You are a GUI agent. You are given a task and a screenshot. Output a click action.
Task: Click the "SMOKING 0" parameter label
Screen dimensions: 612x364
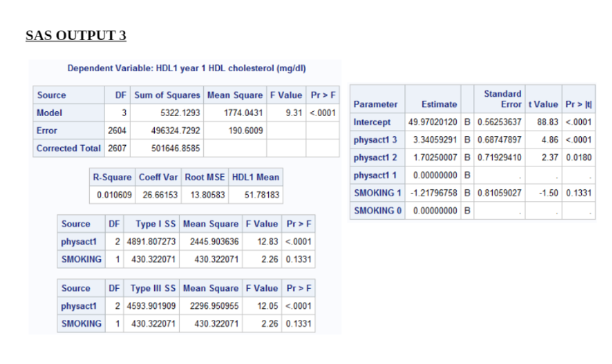[377, 211]
